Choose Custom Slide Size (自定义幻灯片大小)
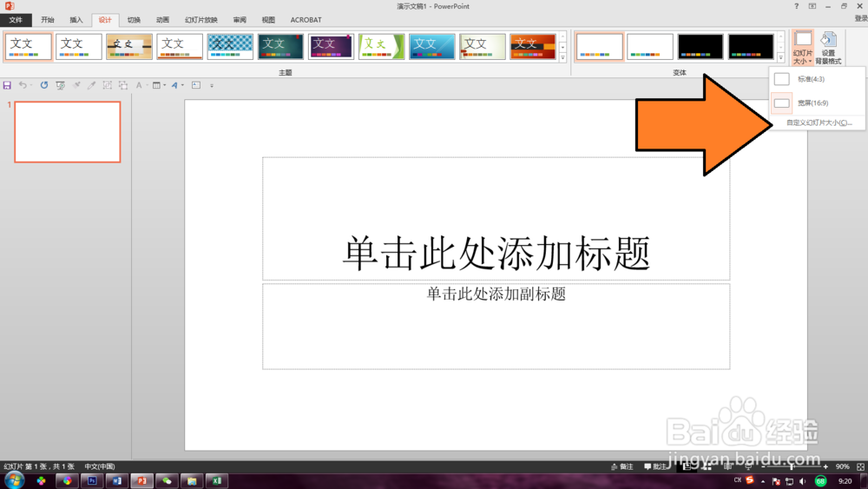This screenshot has width=868, height=489. [817, 123]
